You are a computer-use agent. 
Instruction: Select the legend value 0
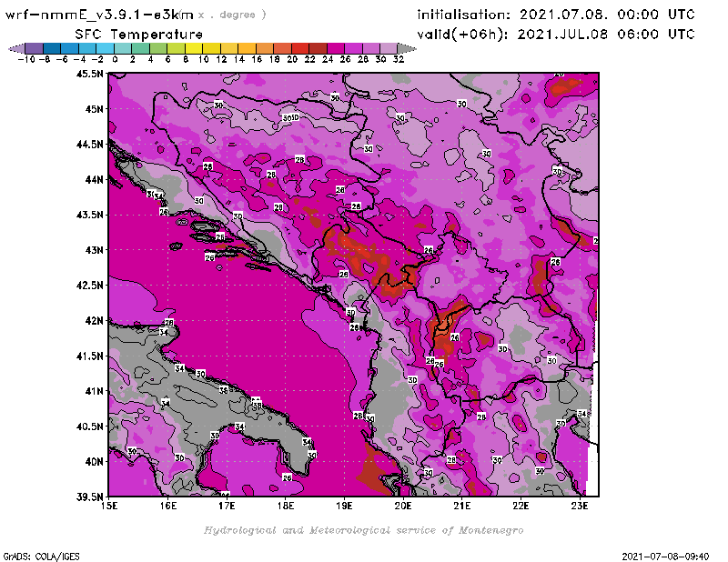115,59
